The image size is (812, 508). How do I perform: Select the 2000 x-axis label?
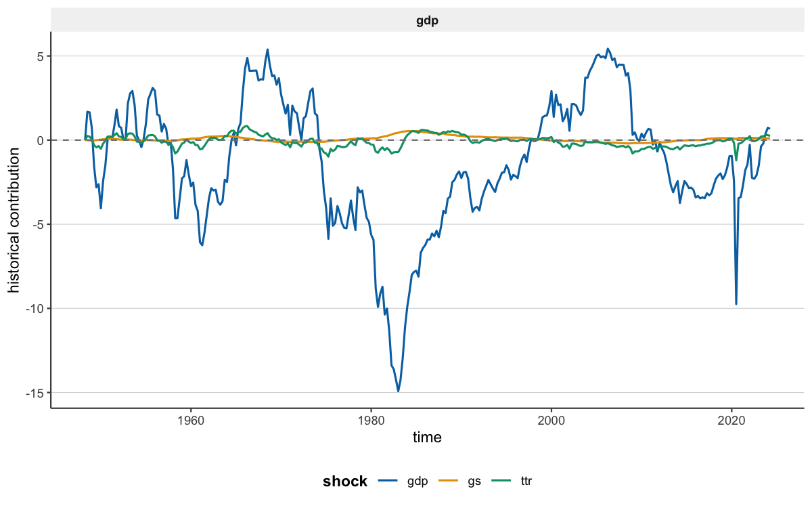pos(551,420)
